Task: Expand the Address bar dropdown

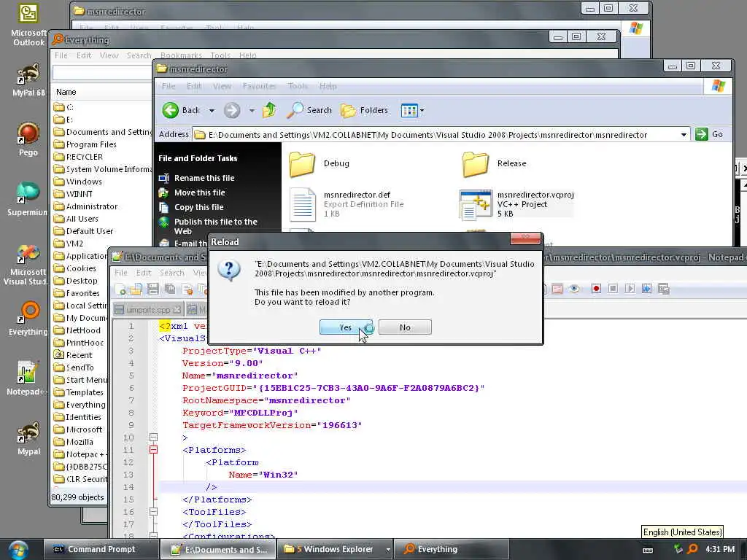Action: coord(684,135)
